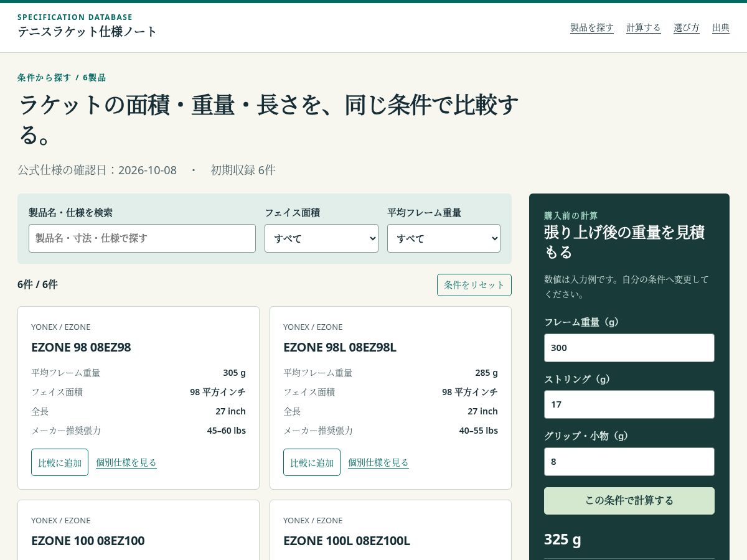The width and height of the screenshot is (747, 560).
Task: Open the フェイス面積 dropdown
Action: click(321, 238)
